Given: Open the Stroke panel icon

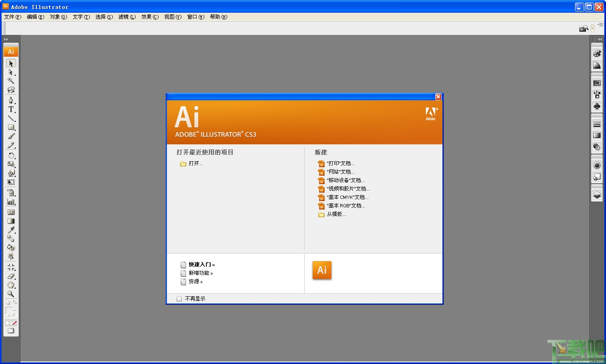Looking at the screenshot, I should click(597, 124).
